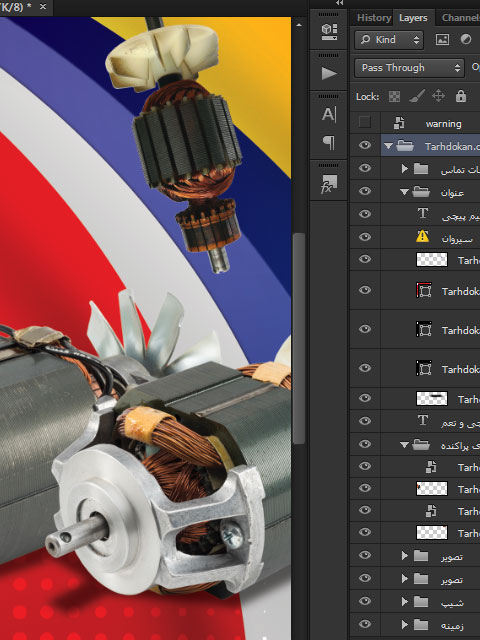Hide the Tarhdokan group layer
480x640 pixels.
[365, 145]
